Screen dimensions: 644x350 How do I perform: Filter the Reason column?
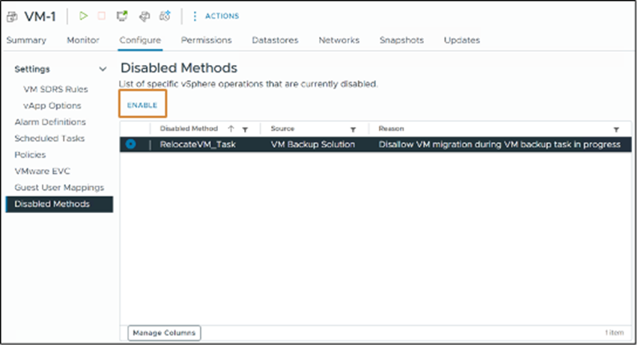pyautogui.click(x=616, y=129)
